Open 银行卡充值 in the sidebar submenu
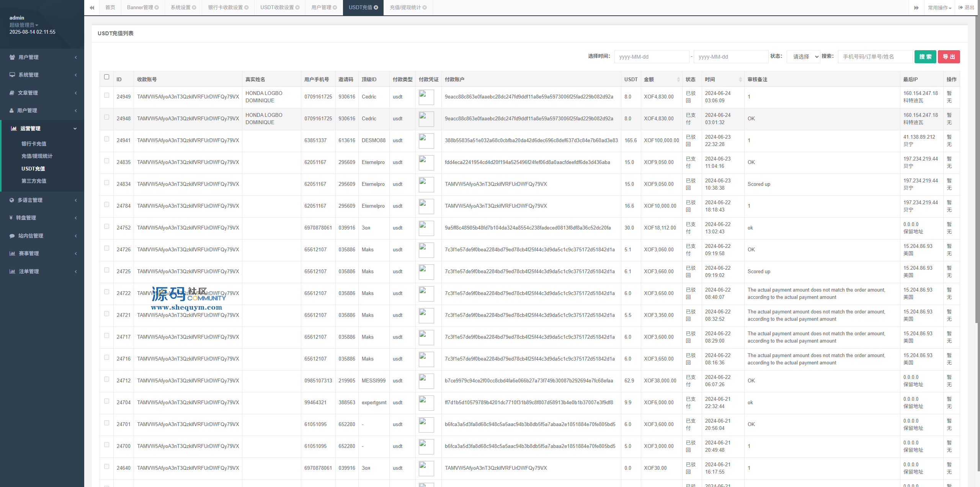The image size is (980, 487). (x=34, y=144)
